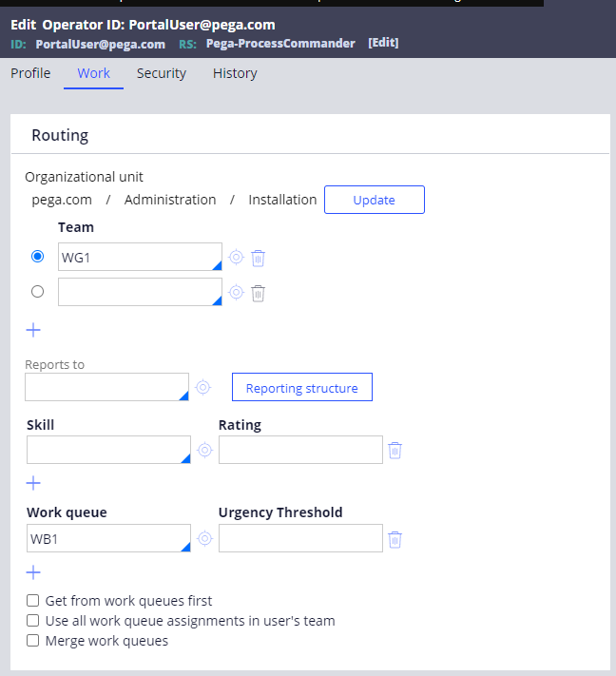Image resolution: width=616 pixels, height=676 pixels.
Task: Open the empty second team autocomplete field
Action: (x=140, y=292)
